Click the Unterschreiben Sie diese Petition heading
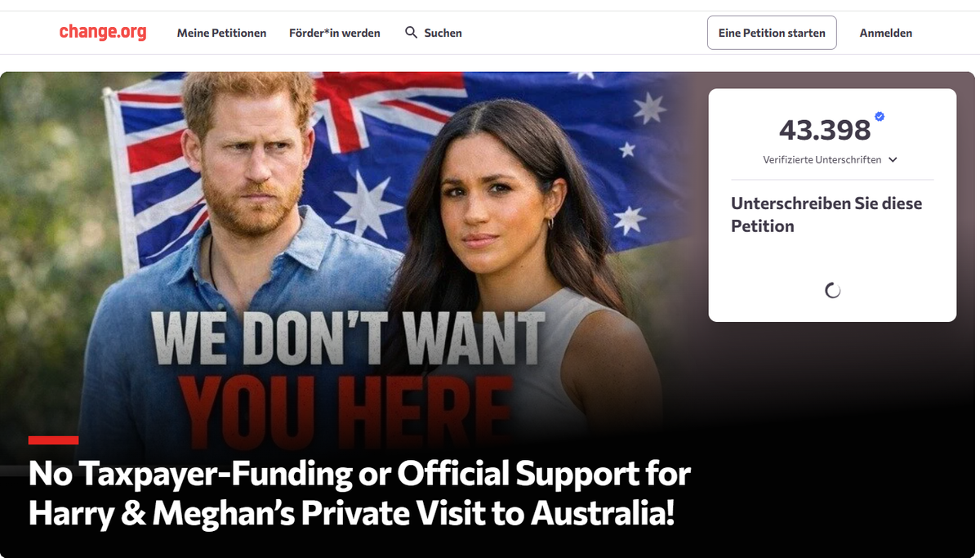The width and height of the screenshot is (980, 558). [826, 215]
